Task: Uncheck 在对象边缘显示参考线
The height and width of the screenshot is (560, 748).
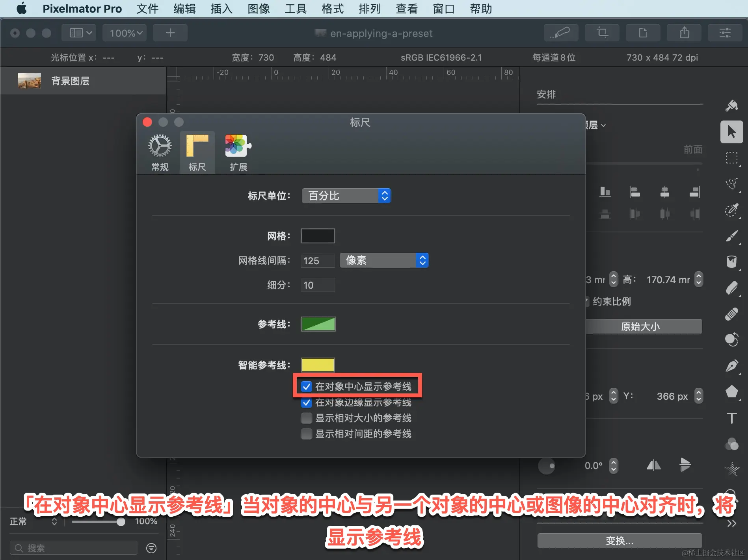Action: 307,402
